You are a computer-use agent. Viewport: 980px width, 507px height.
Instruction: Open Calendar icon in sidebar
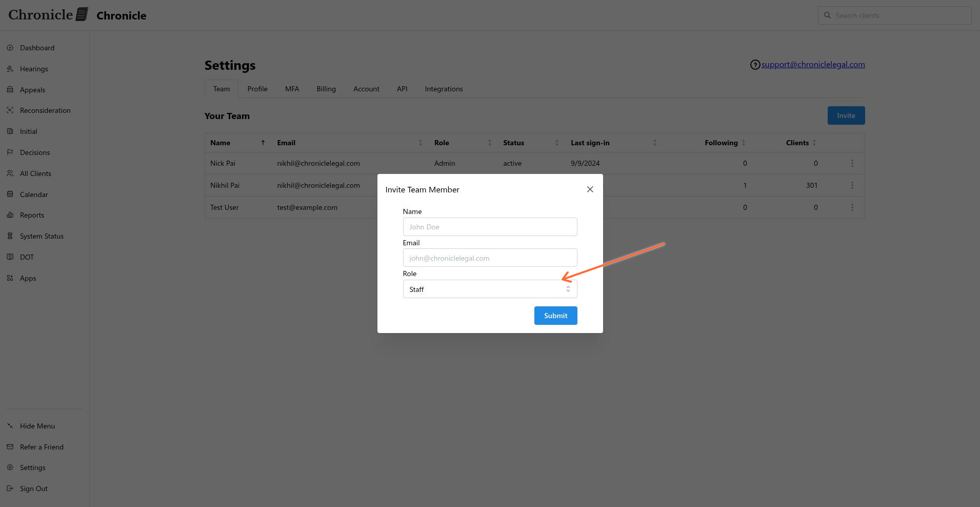(x=10, y=194)
